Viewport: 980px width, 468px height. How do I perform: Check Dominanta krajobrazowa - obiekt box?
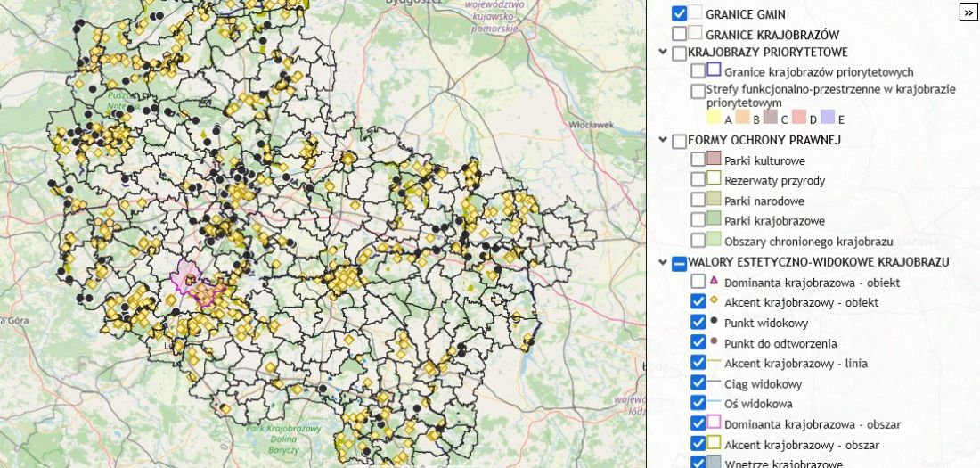click(698, 282)
